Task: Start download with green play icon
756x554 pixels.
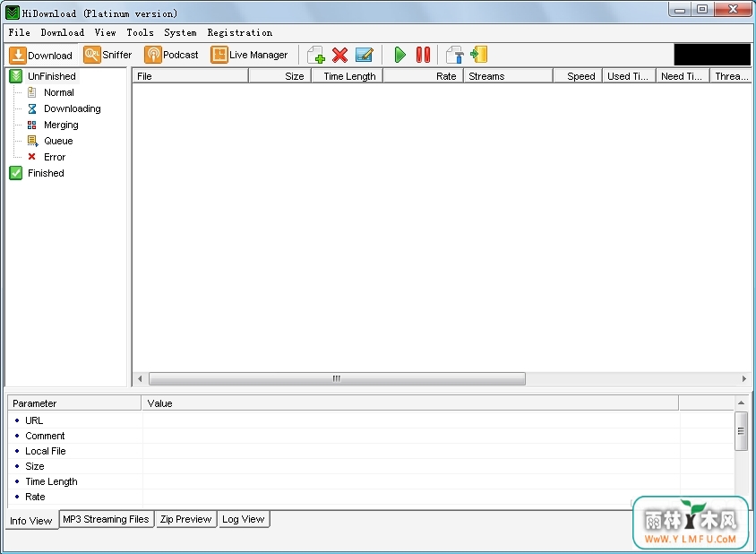Action: click(399, 55)
